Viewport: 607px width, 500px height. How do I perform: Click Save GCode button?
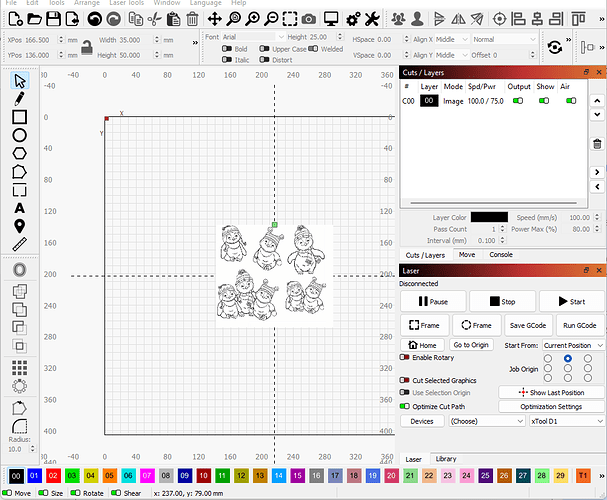pyautogui.click(x=528, y=325)
